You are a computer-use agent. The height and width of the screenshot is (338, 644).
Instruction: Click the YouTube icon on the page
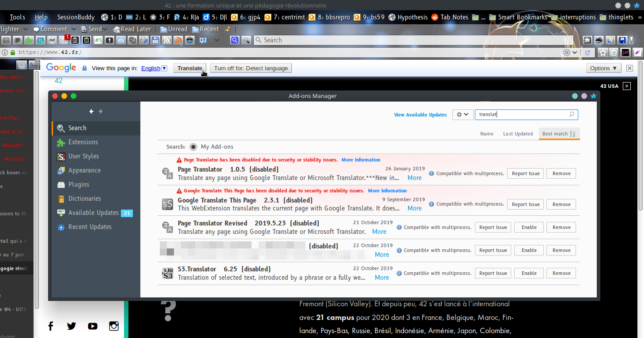pos(93,326)
